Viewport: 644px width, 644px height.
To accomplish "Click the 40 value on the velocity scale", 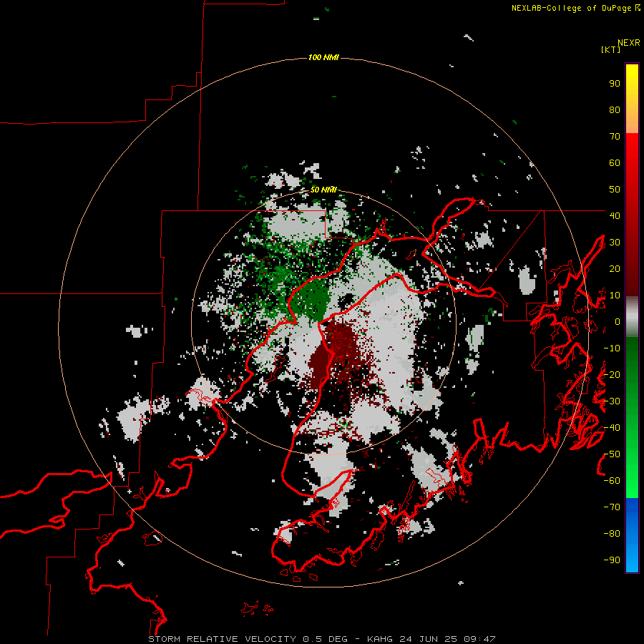I will pyautogui.click(x=615, y=216).
